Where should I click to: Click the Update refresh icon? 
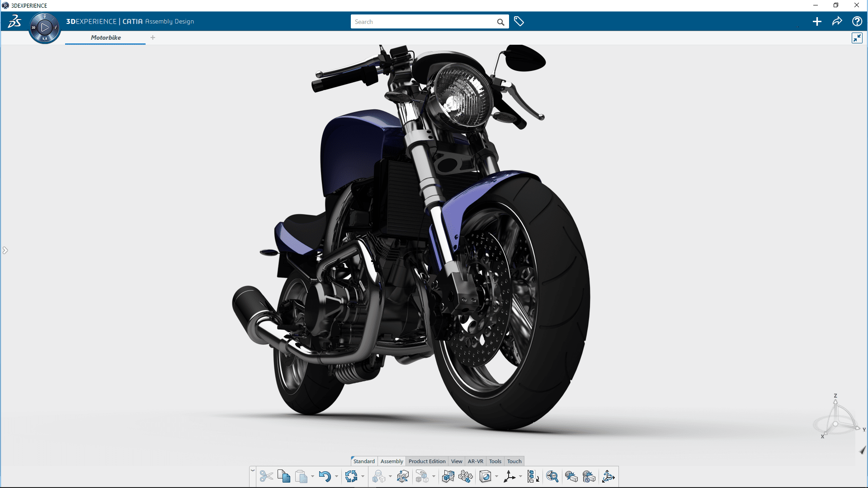pos(351,476)
